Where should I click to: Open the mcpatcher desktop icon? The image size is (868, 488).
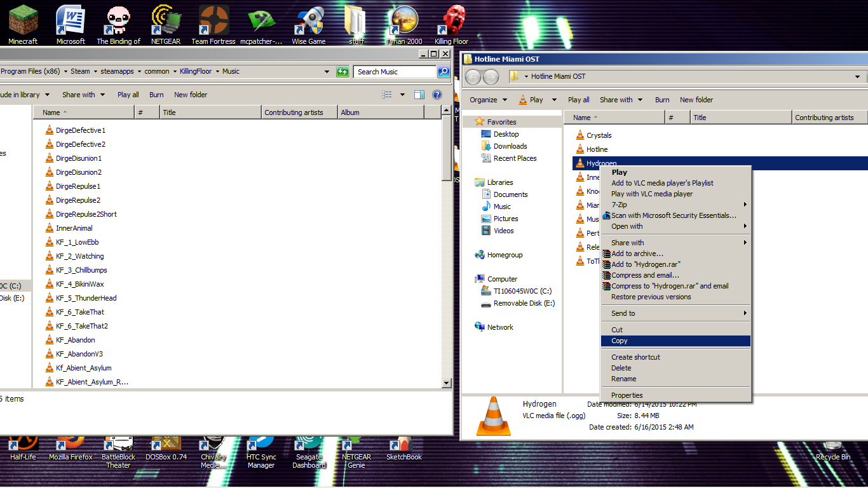coord(261,25)
